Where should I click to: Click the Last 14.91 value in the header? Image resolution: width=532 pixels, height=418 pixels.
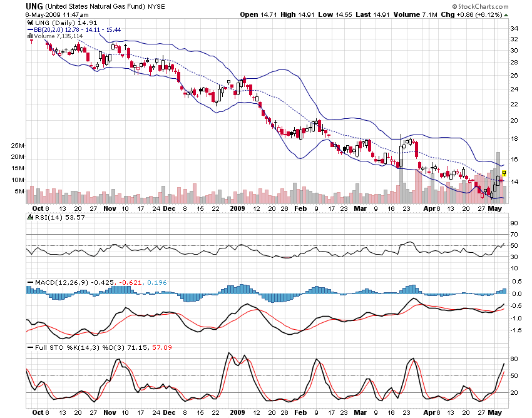(x=373, y=14)
